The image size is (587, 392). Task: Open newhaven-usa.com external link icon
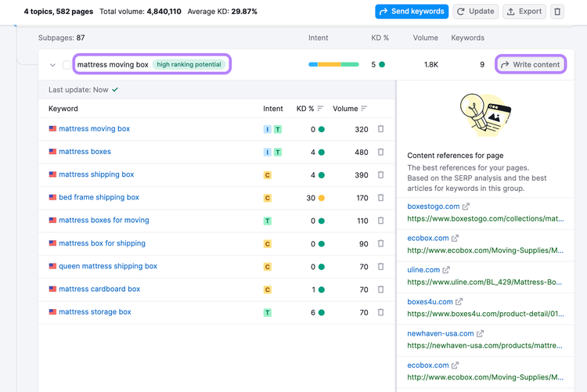click(x=480, y=333)
